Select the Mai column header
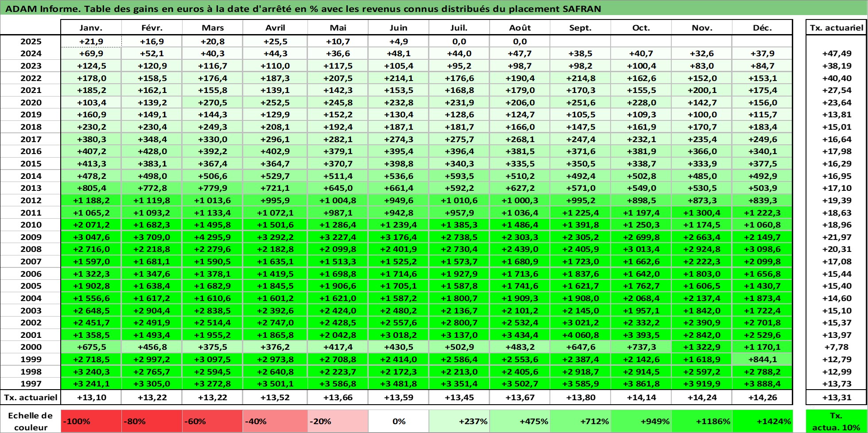 (x=338, y=27)
